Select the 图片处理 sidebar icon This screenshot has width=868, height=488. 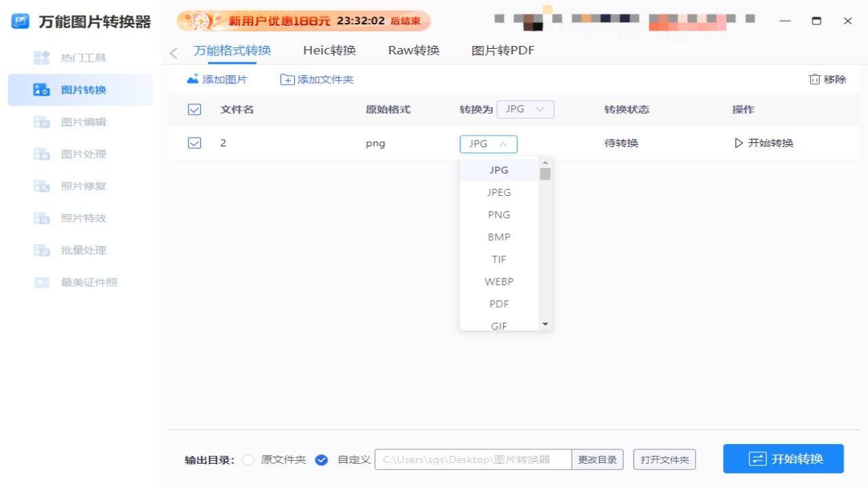pos(42,154)
